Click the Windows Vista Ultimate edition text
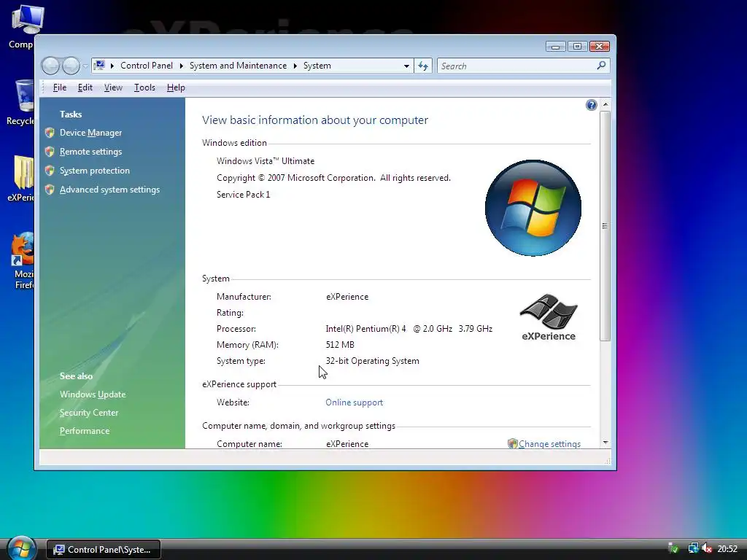 (266, 161)
